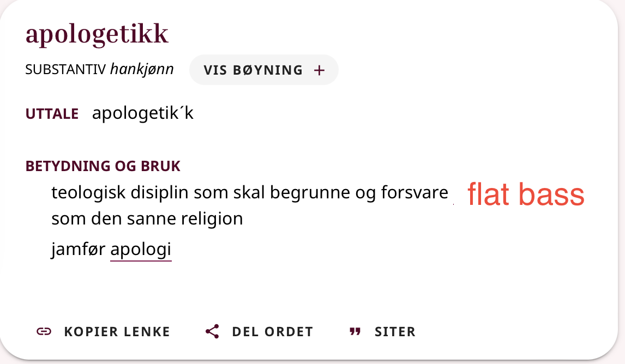Click the quotation mark icon beside Siter
Screen dimensions: 625x364
355,331
